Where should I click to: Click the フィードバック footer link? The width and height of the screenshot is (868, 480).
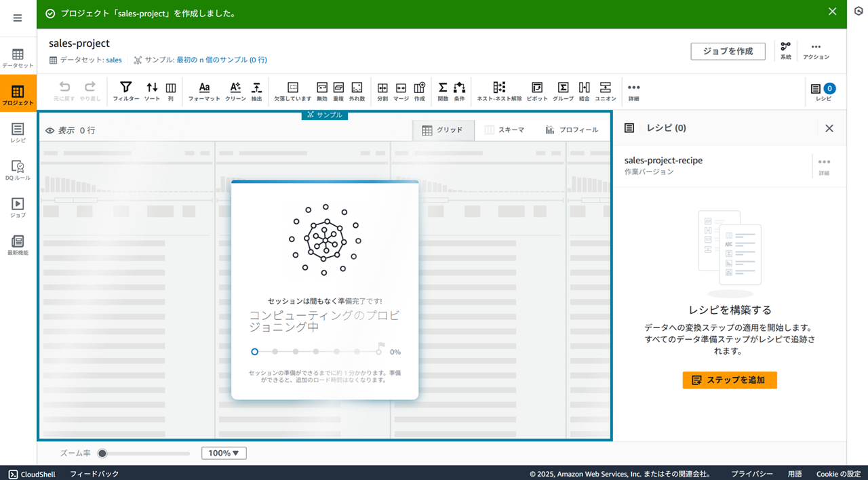[94, 474]
